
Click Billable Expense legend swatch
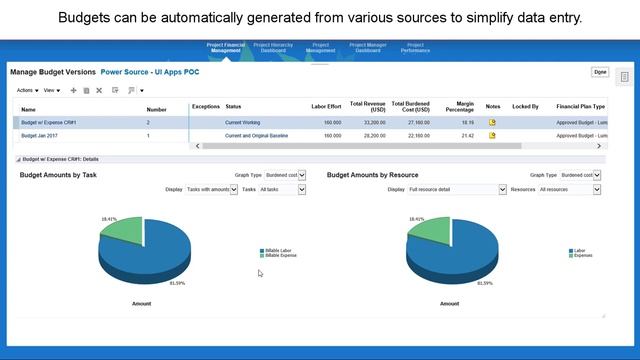(x=262, y=256)
